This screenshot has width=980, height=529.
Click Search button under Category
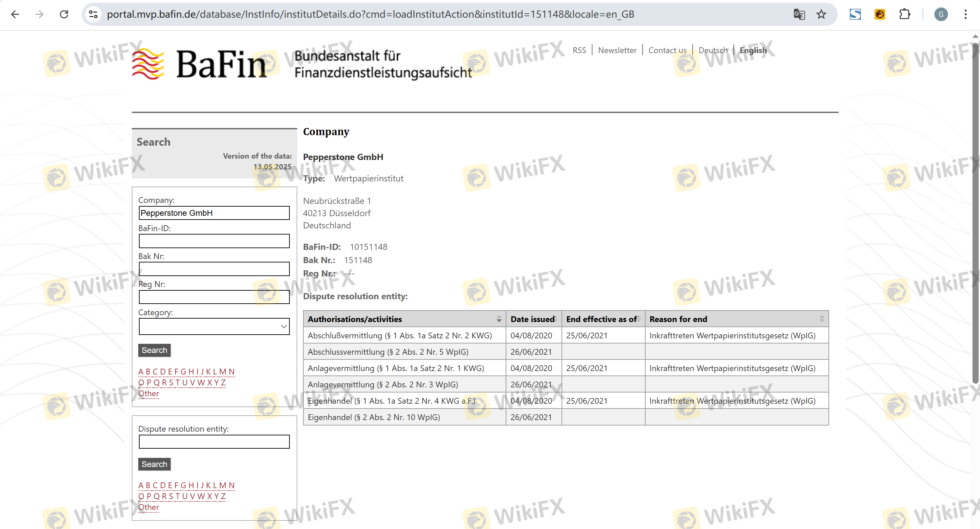[154, 350]
